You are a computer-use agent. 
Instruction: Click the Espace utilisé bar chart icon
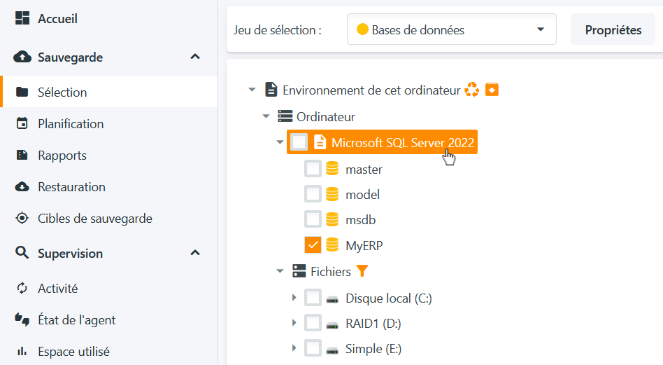[x=22, y=351]
